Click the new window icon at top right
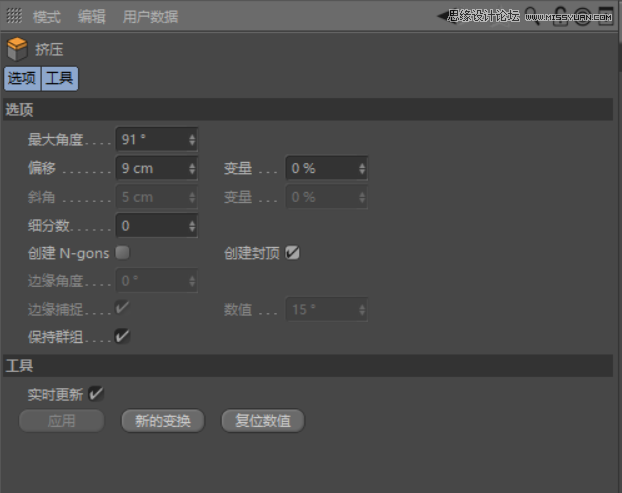Viewport: 622px width, 493px height. click(x=606, y=16)
